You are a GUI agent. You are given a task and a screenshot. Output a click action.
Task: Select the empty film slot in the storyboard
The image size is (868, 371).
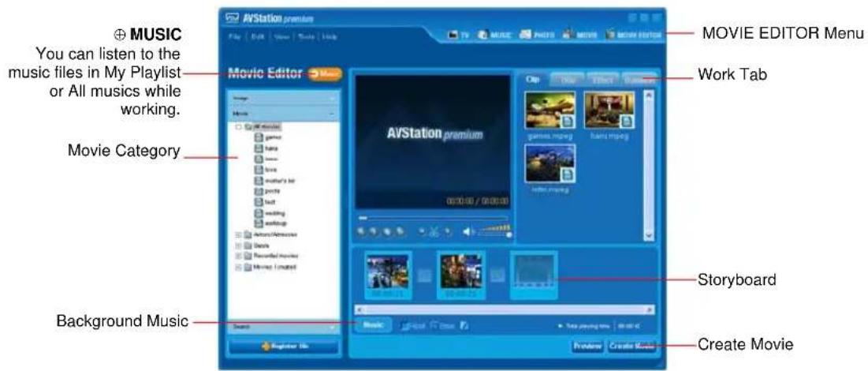pyautogui.click(x=534, y=275)
